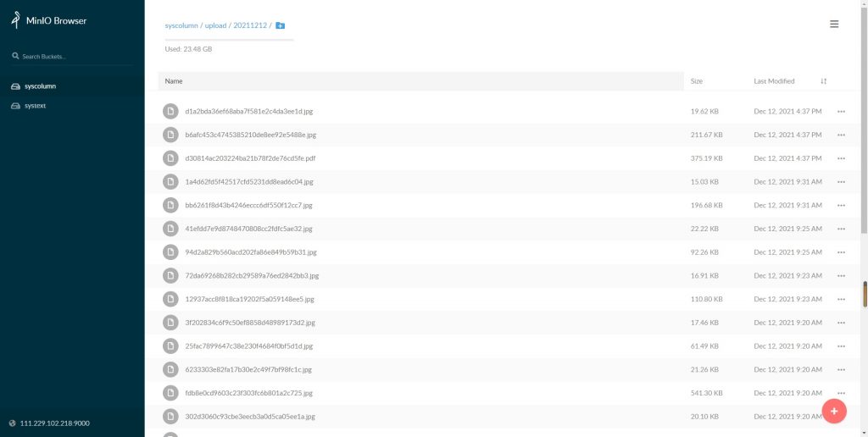Click file icon for 12937acc8f818ca19202f5a059148ee5.jpg
868x437 pixels.
170,299
